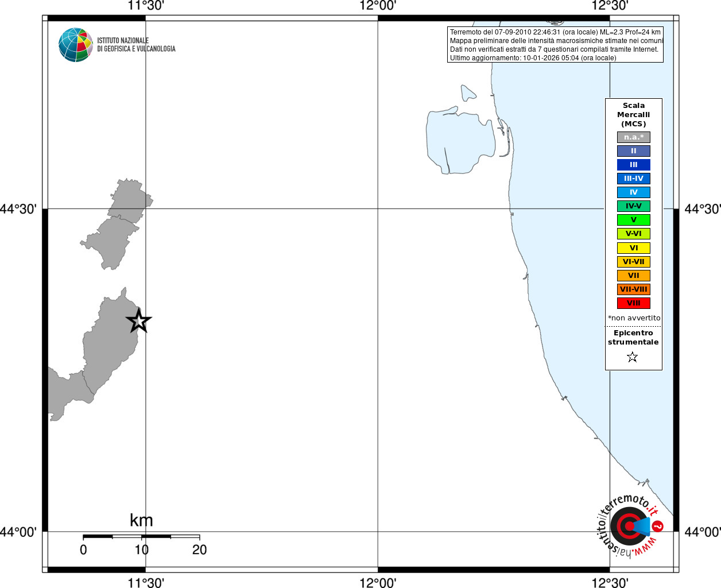The height and width of the screenshot is (588, 721).
Task: Select the VII orange legend swatch
Action: tap(634, 276)
